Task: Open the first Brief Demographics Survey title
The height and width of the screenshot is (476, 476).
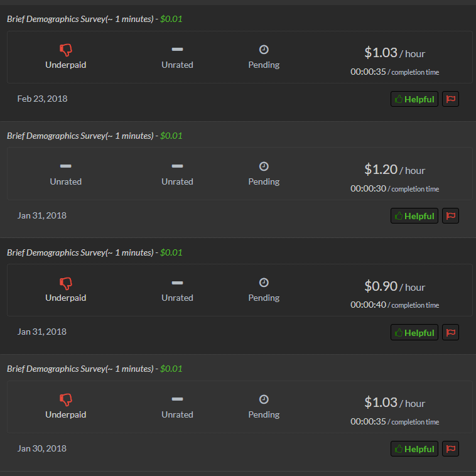Action: [80, 19]
